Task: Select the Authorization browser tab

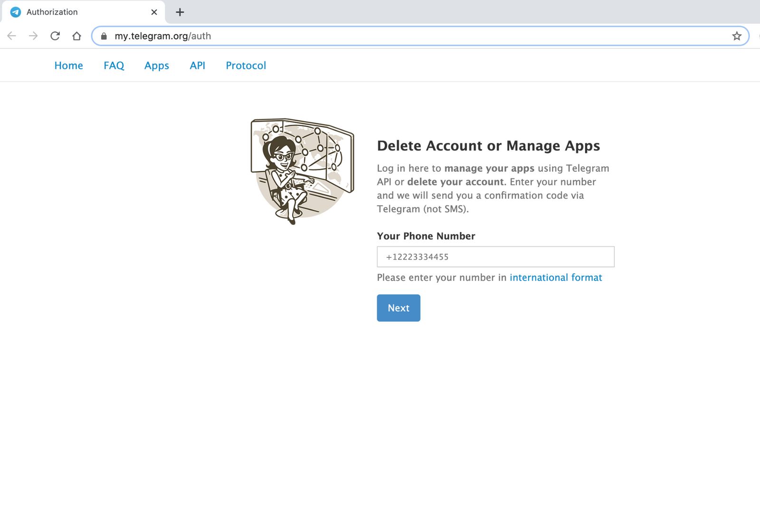Action: pos(84,12)
